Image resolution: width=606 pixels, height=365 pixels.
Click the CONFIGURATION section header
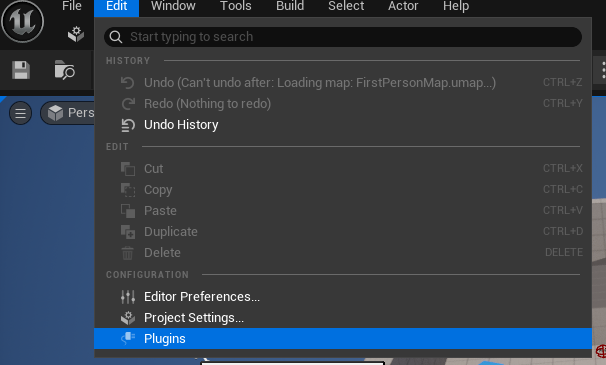pyautogui.click(x=147, y=275)
